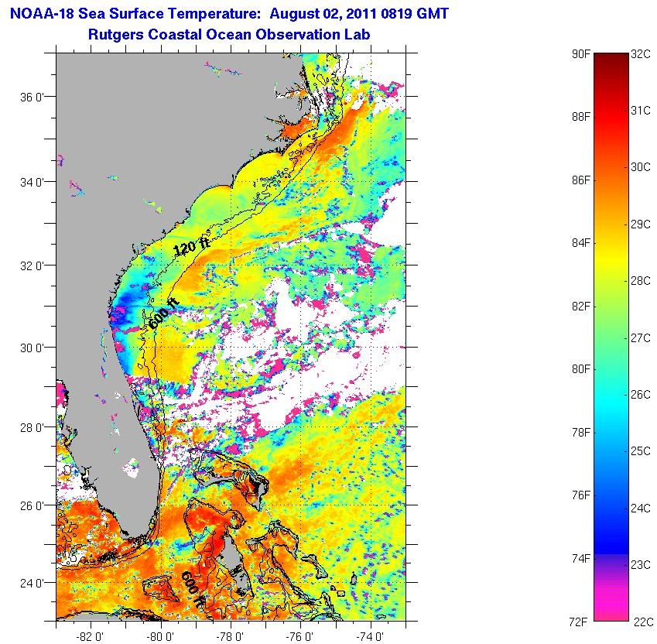Click the 30C colorbar label
This screenshot has height=644, width=657.
point(641,167)
